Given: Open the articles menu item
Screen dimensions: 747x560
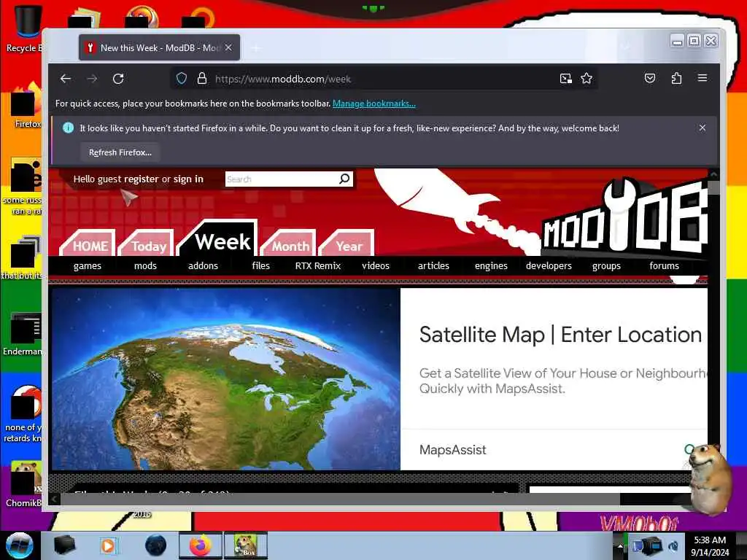Looking at the screenshot, I should click(433, 265).
